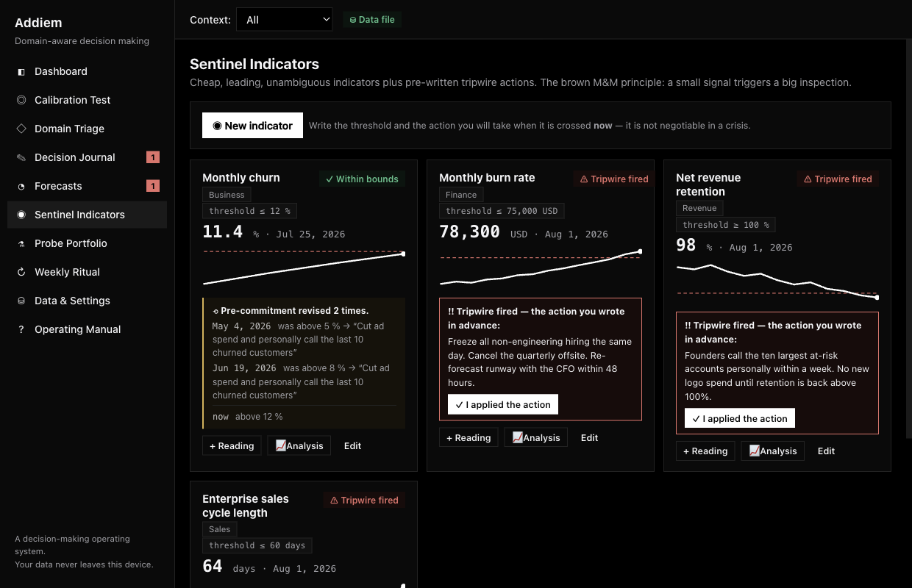Click the Business category tag
The width and height of the screenshot is (912, 588).
point(227,195)
